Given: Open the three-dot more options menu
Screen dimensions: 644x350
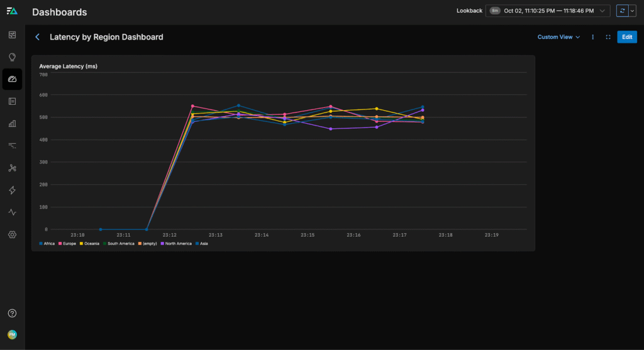Looking at the screenshot, I should (593, 37).
